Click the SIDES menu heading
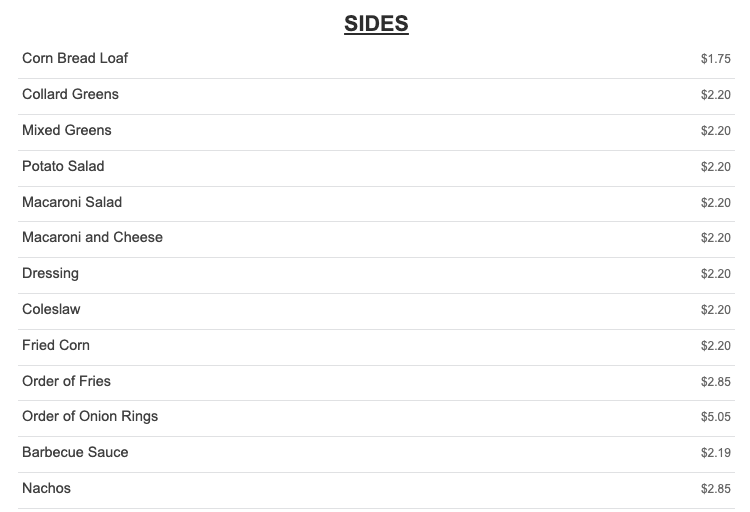The height and width of the screenshot is (512, 750). (376, 24)
